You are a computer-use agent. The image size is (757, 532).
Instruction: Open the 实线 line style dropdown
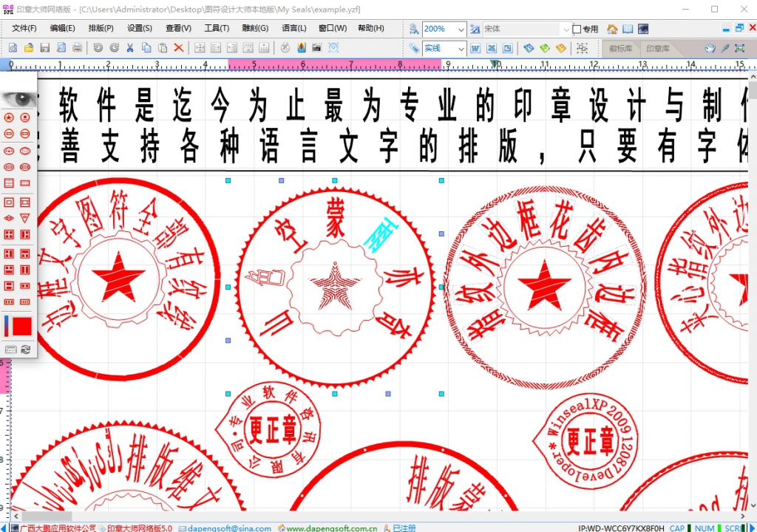point(461,49)
